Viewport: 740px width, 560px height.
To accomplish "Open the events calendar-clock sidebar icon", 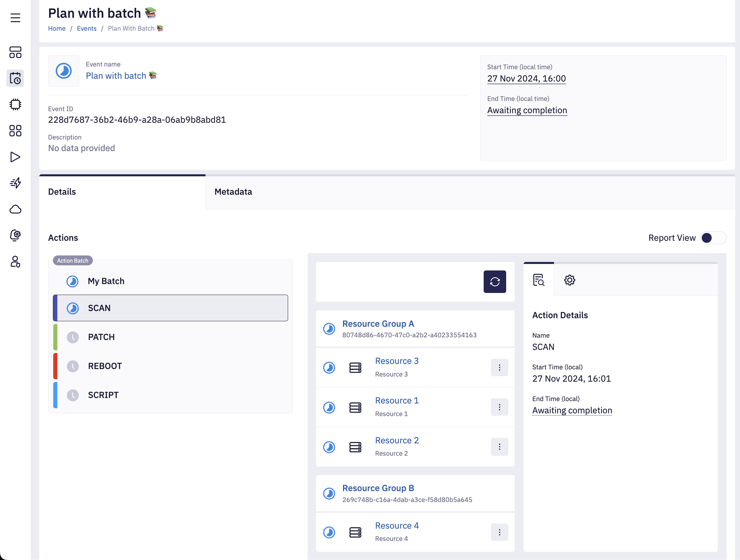I will point(15,78).
